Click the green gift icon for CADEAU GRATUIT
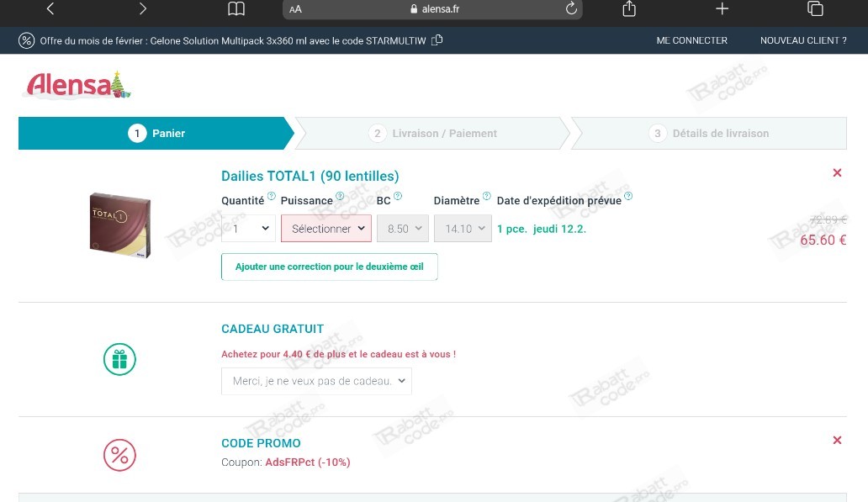868x502 pixels. point(119,359)
